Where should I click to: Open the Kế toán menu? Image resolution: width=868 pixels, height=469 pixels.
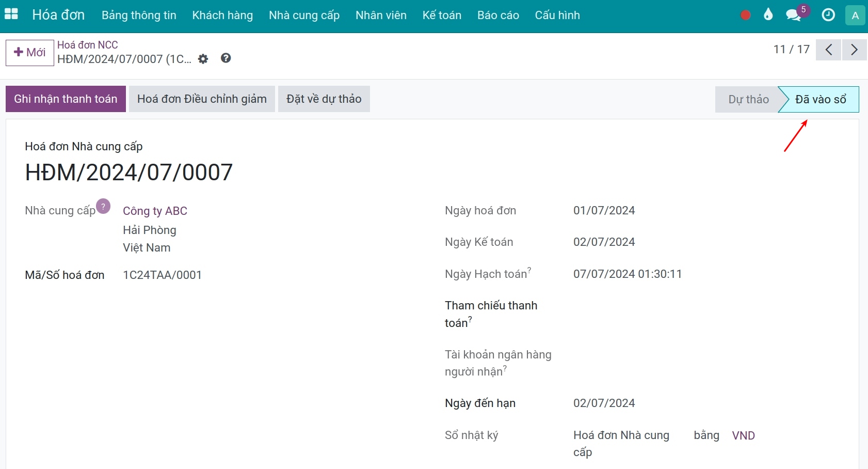[x=442, y=15]
